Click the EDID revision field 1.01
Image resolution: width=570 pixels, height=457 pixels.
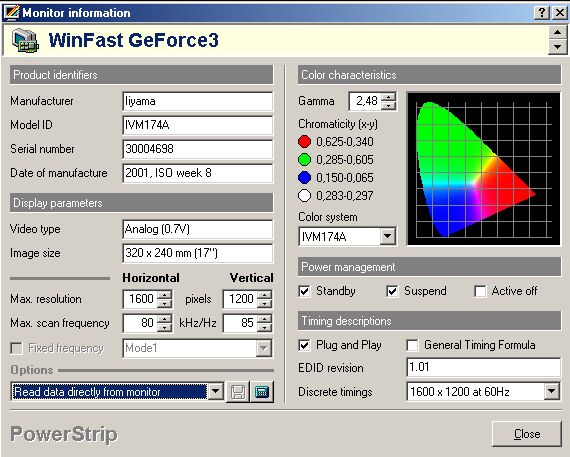[483, 368]
